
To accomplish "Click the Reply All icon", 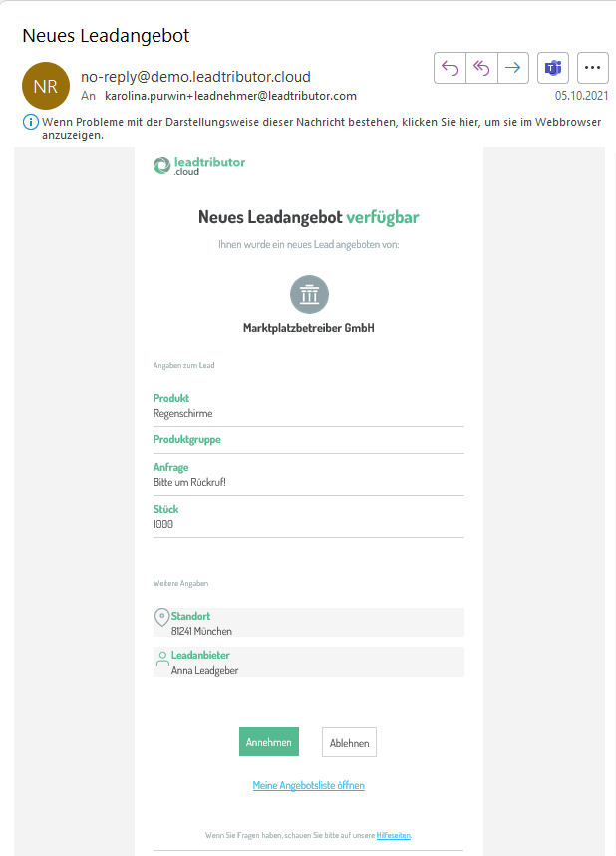I will click(481, 68).
